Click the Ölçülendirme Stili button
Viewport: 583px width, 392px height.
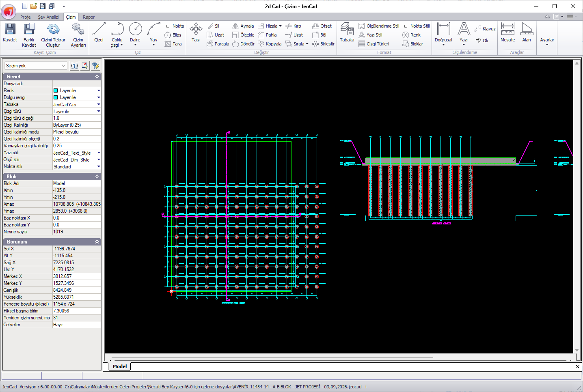(x=379, y=26)
